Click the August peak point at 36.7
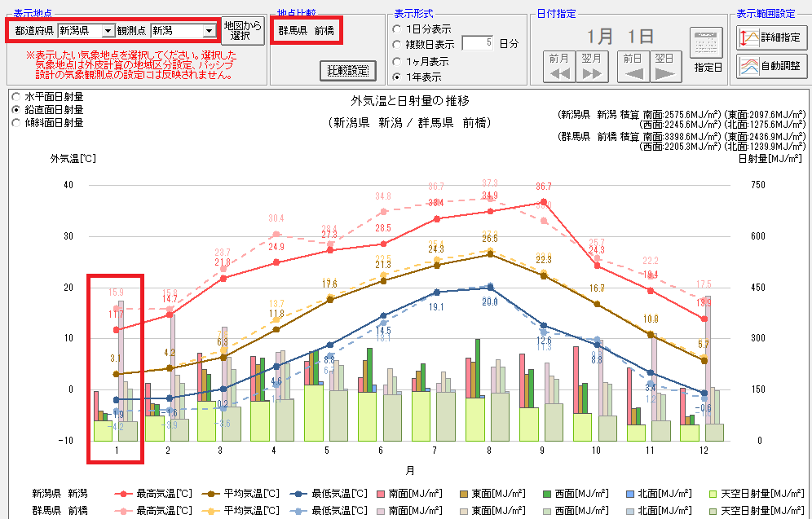 (543, 202)
